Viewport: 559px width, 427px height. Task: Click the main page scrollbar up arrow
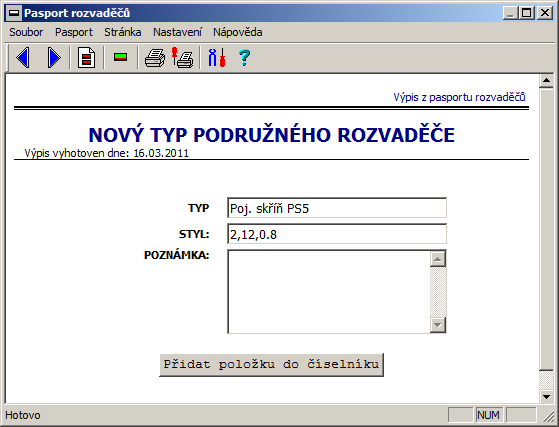546,81
